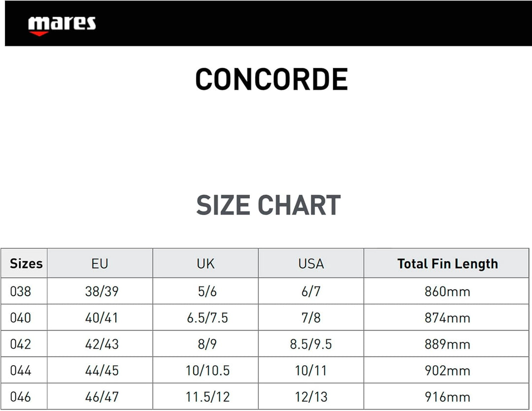Click the EU 38/39 cell
532x411 pixels.
[x=102, y=292]
